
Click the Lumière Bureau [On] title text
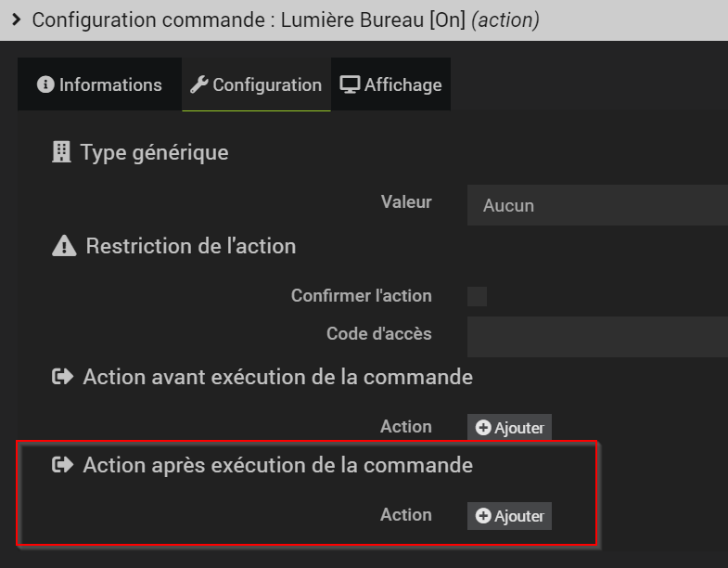tap(366, 19)
